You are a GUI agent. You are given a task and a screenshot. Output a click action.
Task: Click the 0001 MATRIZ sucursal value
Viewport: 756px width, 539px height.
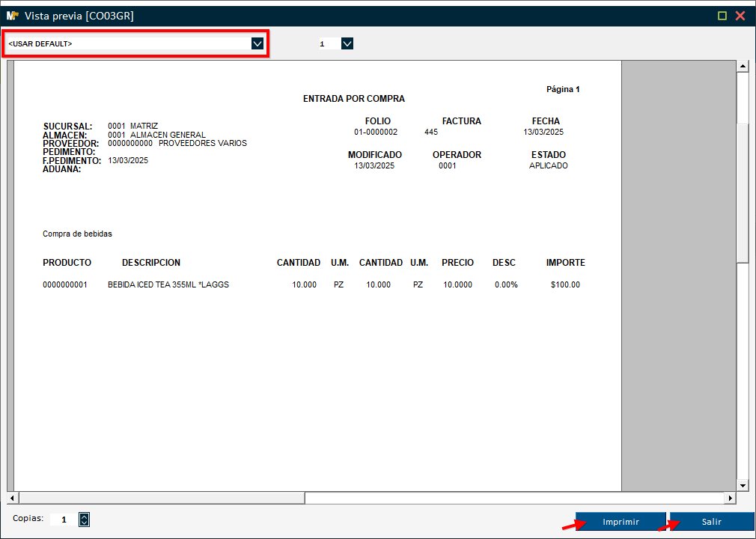tap(132, 126)
